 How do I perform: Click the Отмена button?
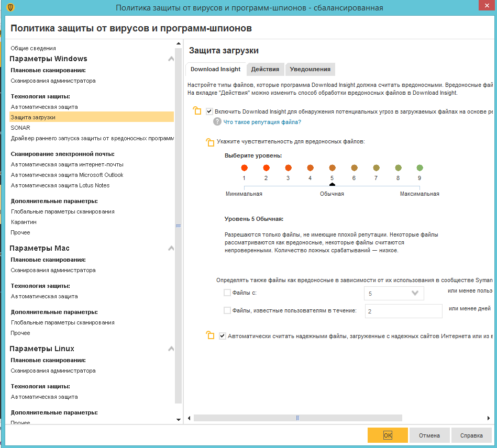click(x=429, y=435)
